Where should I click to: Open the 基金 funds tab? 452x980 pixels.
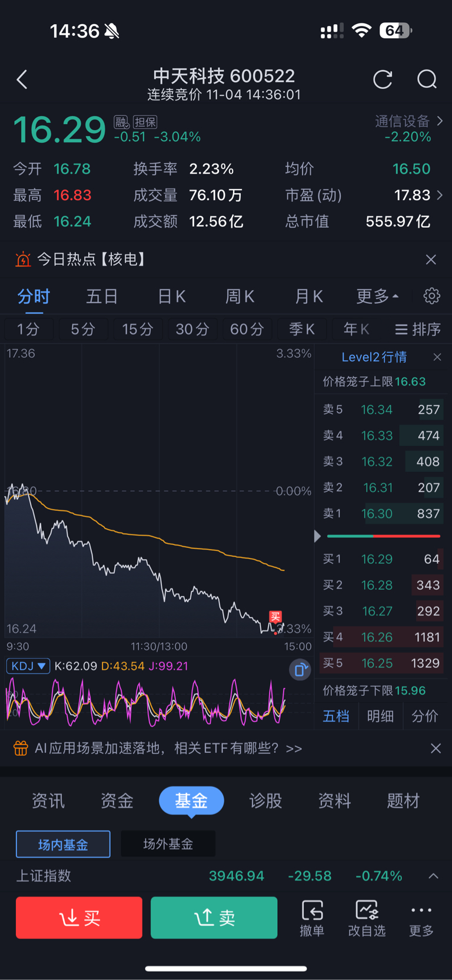[x=191, y=800]
